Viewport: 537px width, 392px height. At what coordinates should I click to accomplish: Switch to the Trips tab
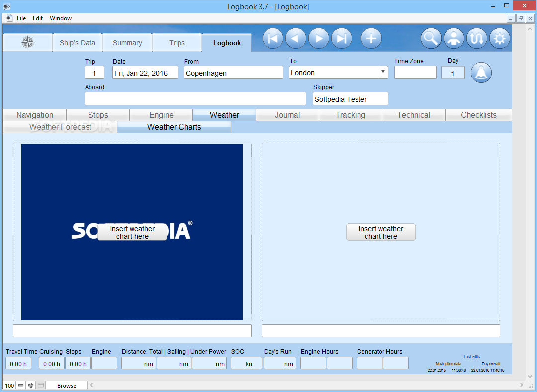pyautogui.click(x=177, y=43)
